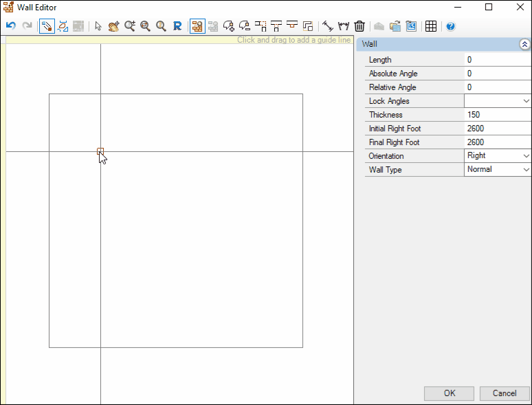
Task: Click the blue R reset view icon
Action: 177,26
